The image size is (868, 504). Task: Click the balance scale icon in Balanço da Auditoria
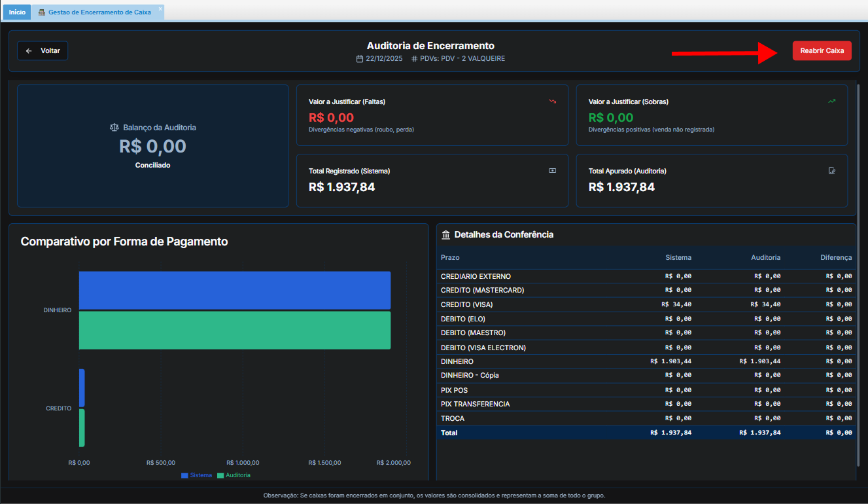pyautogui.click(x=114, y=128)
